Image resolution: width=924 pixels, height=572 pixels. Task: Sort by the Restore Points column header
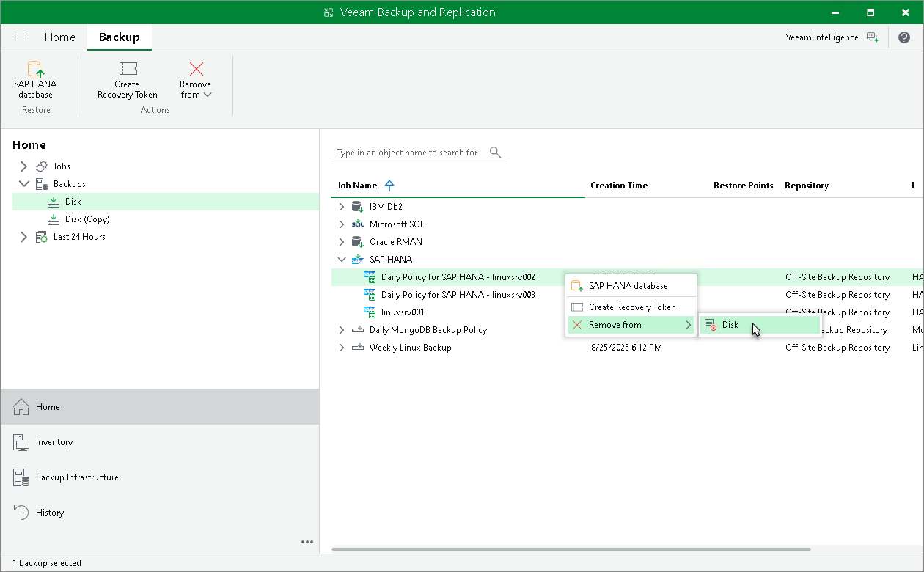[x=744, y=186]
